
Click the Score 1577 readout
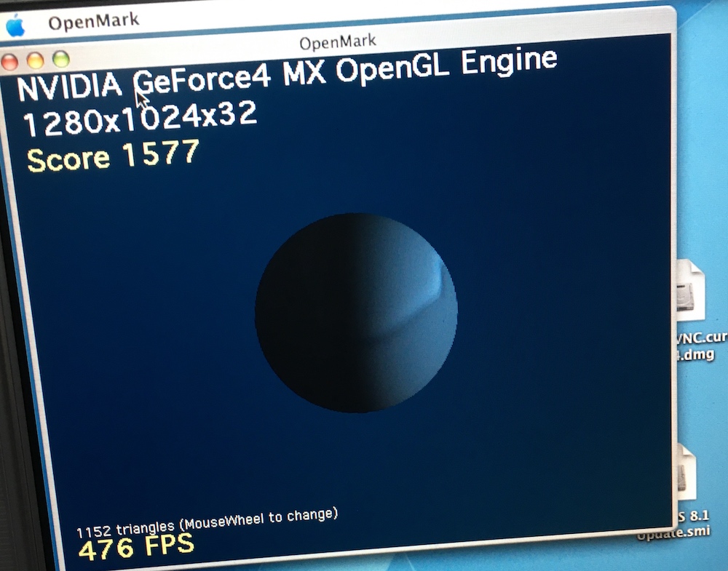pyautogui.click(x=113, y=156)
